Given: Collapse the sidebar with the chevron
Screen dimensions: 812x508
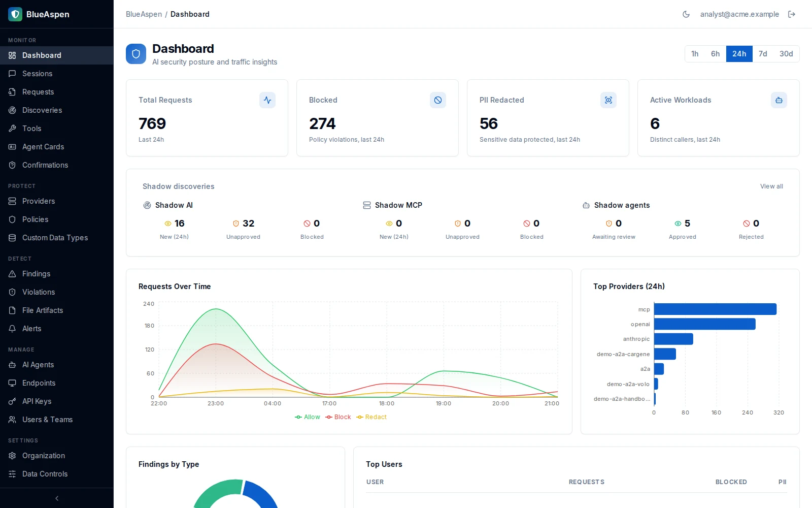Looking at the screenshot, I should [57, 498].
